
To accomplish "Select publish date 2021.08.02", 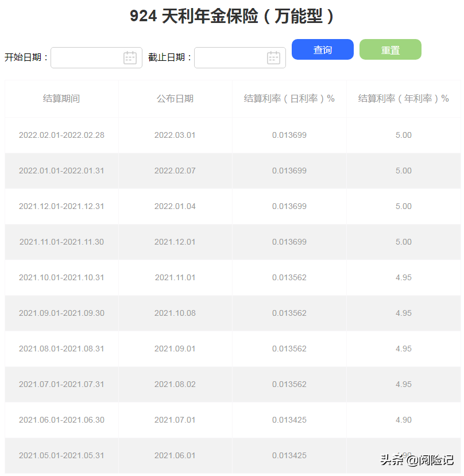I will 175,384.
